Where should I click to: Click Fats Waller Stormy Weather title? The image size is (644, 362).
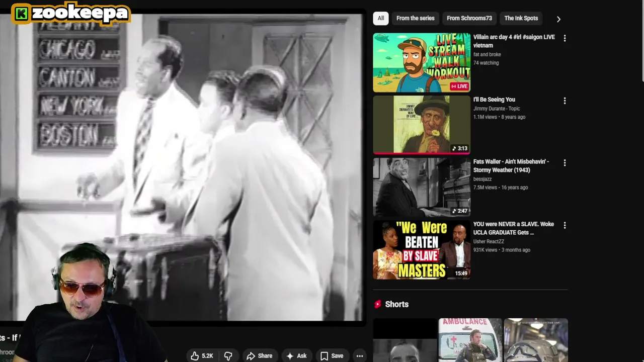(x=511, y=166)
